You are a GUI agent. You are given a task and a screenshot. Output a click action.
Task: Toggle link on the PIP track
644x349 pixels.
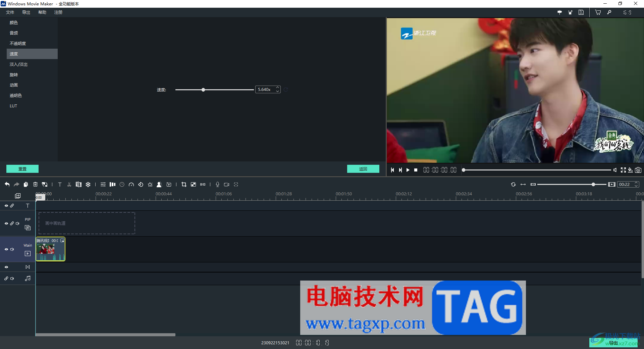[12, 223]
